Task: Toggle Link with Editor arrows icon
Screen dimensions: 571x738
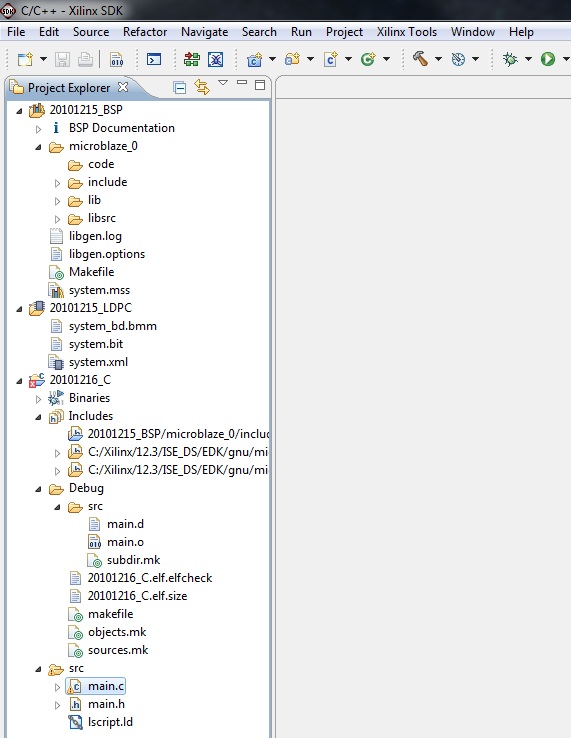Action: pos(202,87)
